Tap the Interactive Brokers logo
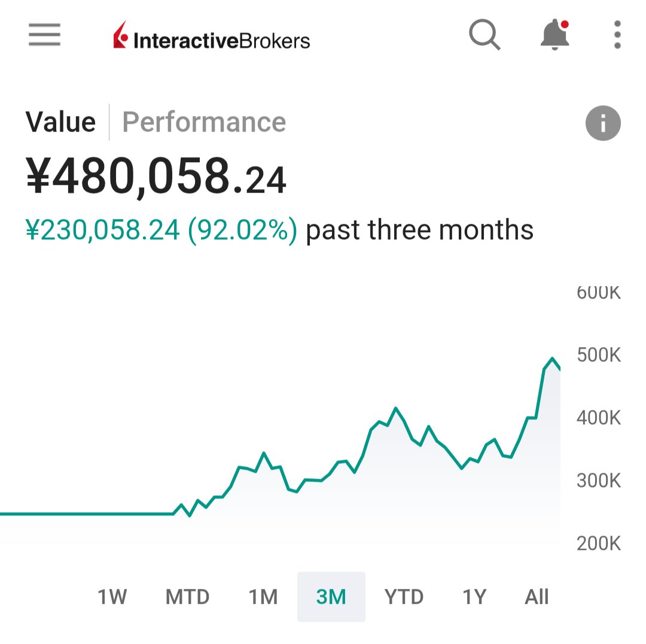The height and width of the screenshot is (644, 646). click(212, 36)
